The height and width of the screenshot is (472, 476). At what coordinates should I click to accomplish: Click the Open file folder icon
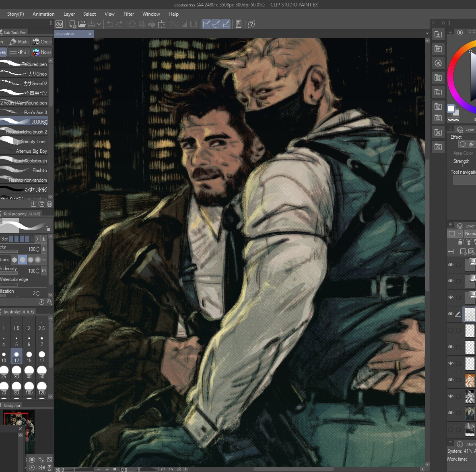82,24
